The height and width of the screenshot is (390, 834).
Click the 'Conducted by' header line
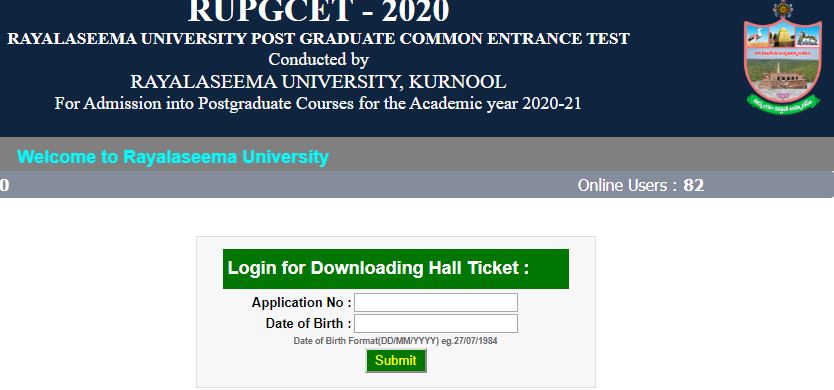click(318, 60)
